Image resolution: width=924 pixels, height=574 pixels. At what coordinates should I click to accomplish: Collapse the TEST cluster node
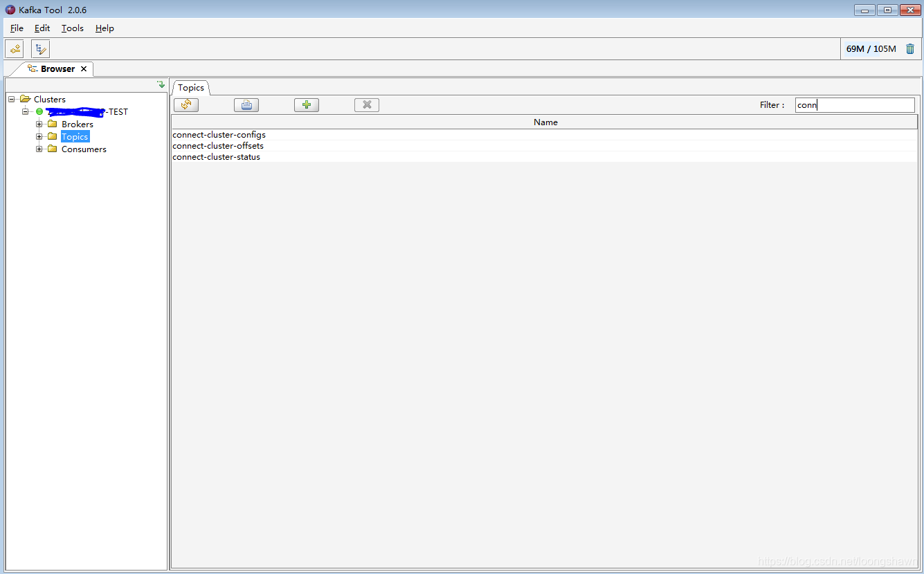[26, 111]
